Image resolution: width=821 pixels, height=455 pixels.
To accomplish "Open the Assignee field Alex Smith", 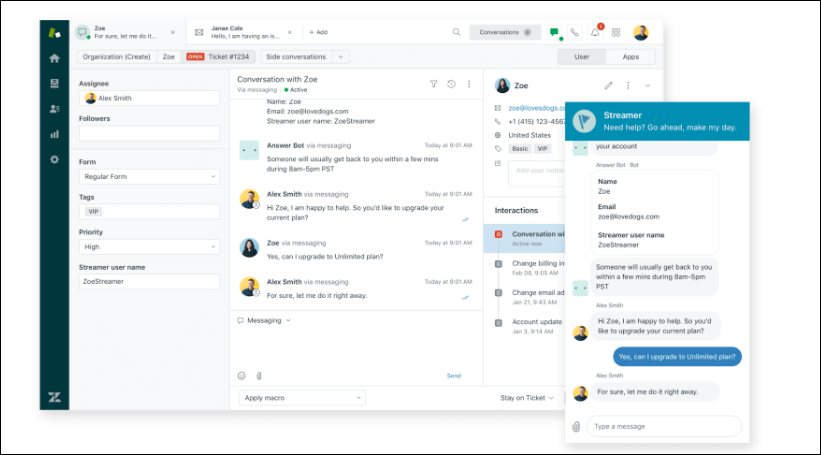I will pyautogui.click(x=149, y=98).
